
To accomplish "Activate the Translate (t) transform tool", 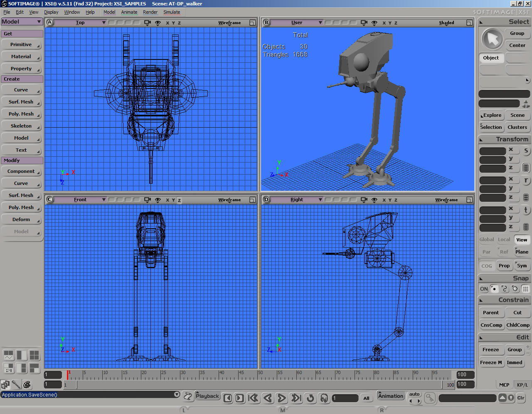I will coord(526,210).
